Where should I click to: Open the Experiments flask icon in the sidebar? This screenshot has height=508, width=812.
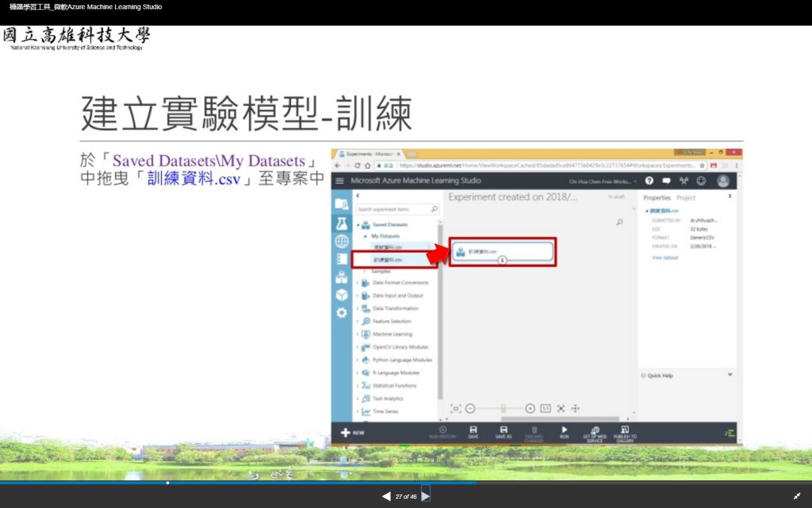coord(341,224)
